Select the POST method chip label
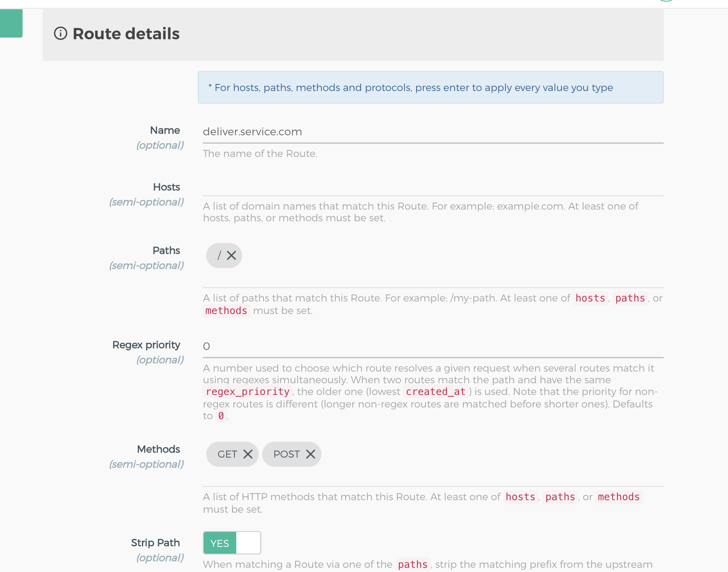 pyautogui.click(x=287, y=454)
